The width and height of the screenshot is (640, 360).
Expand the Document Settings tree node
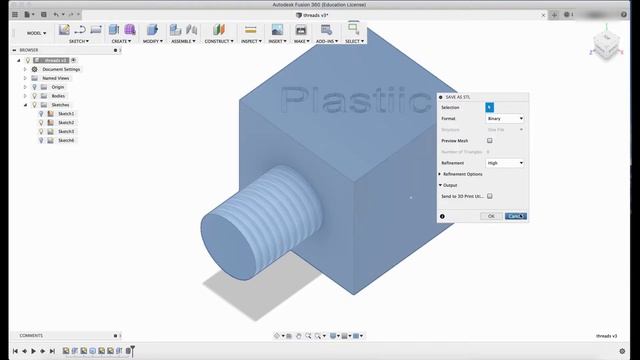tap(25, 69)
